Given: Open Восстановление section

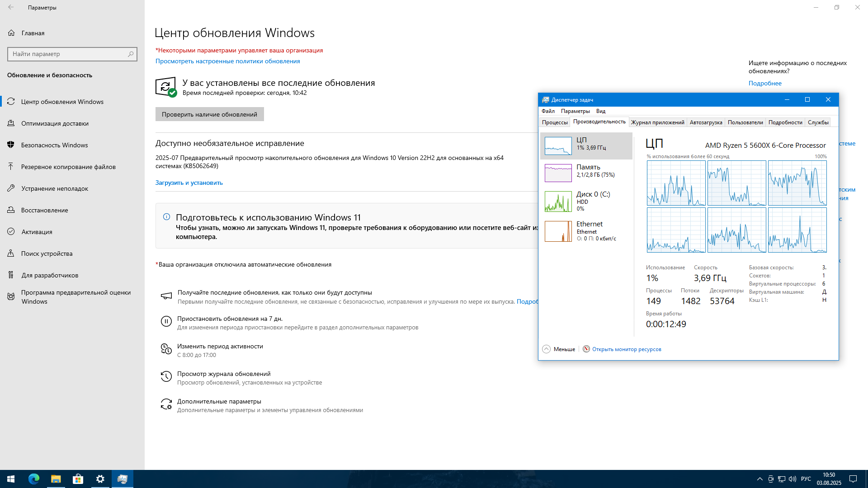Looking at the screenshot, I should [x=72, y=210].
